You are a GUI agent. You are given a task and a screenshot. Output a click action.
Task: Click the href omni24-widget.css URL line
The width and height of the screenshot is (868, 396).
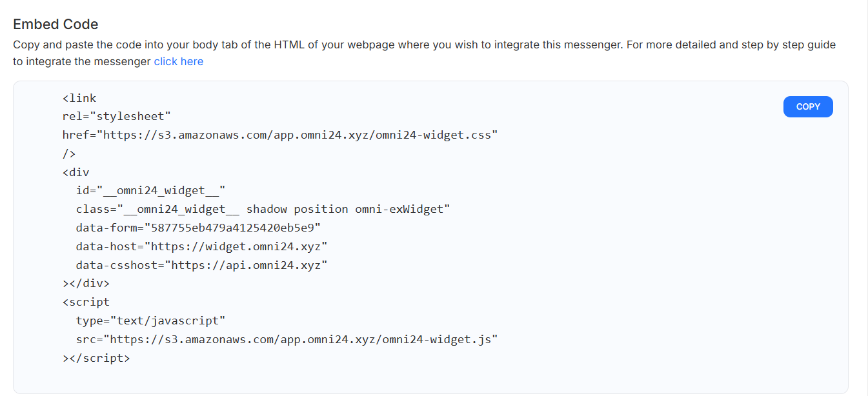[280, 135]
